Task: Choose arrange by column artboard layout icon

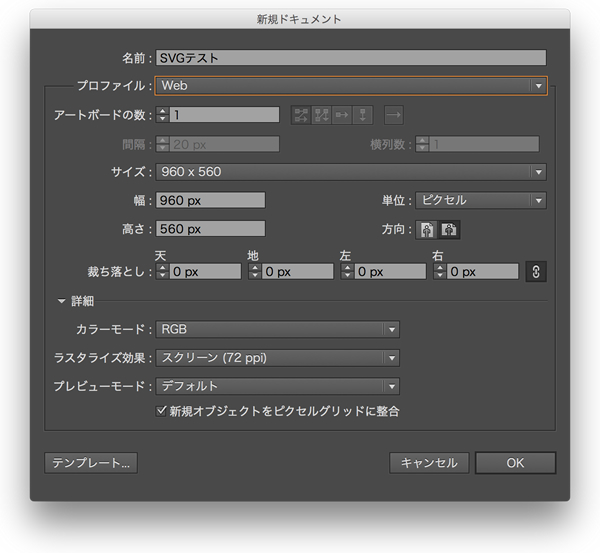Action: [363, 115]
